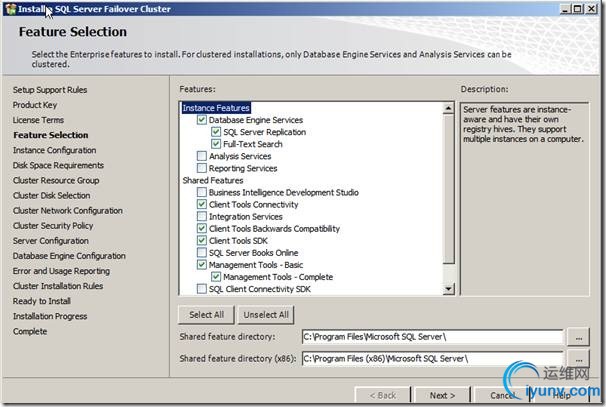Select Disk Space Requirements step
Viewport: 606px width, 407px height.
[58, 165]
